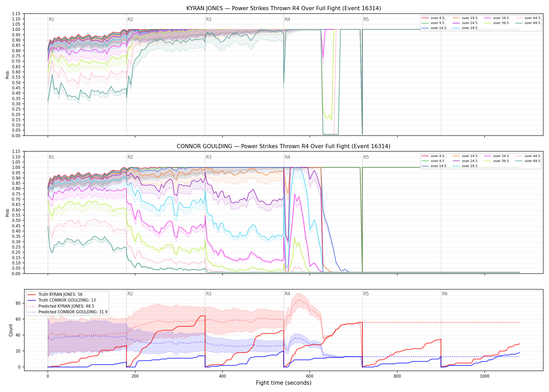Click the CONNOR GOULDING Power Strikes chart title
This screenshot has width=549, height=392.
click(x=284, y=146)
